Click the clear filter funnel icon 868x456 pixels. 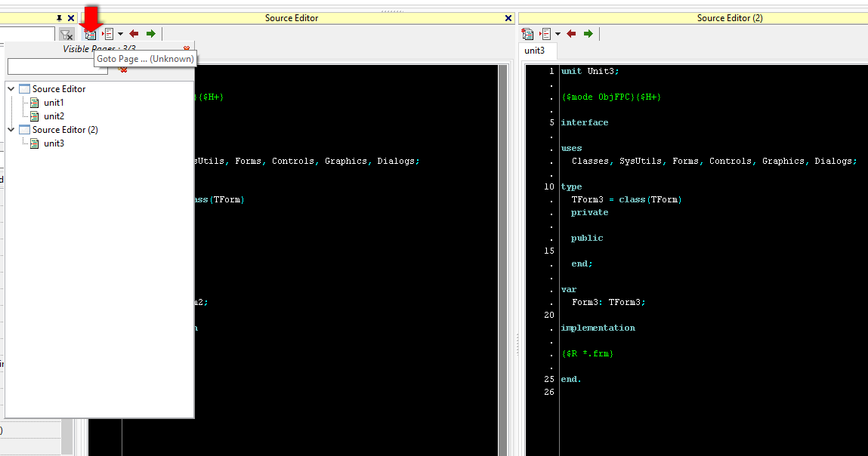[66, 35]
